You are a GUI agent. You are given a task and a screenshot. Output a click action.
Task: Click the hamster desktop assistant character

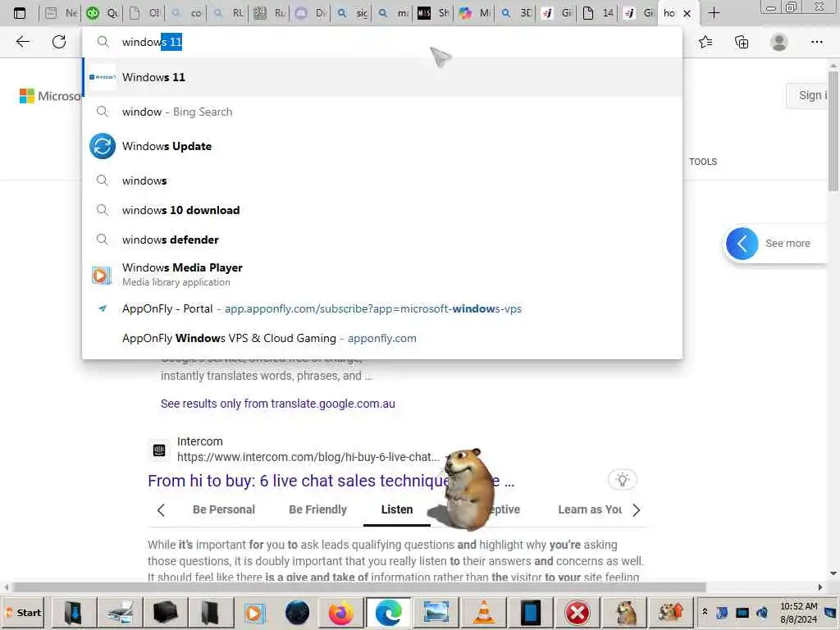468,489
